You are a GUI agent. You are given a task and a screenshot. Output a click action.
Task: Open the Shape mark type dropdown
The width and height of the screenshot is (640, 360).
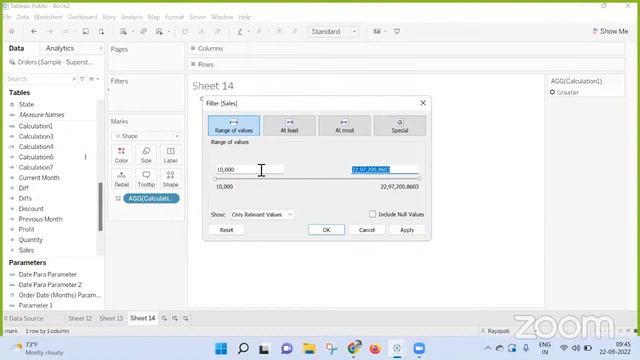[x=147, y=136]
